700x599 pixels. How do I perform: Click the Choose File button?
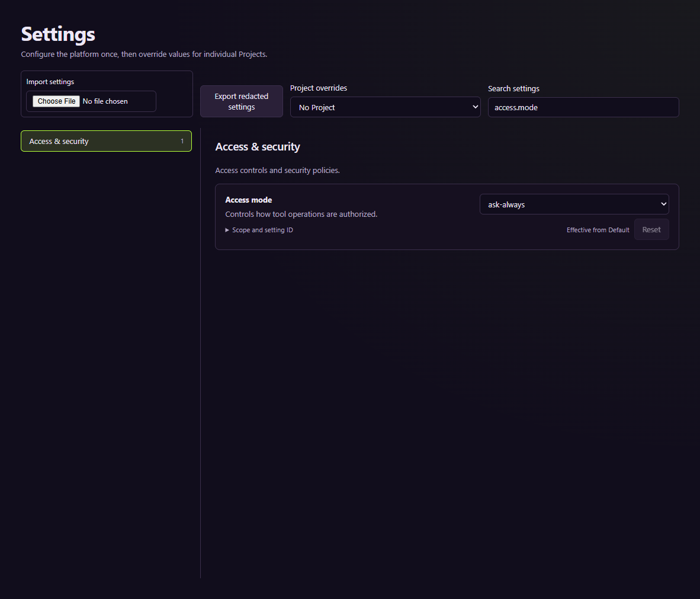pyautogui.click(x=56, y=101)
